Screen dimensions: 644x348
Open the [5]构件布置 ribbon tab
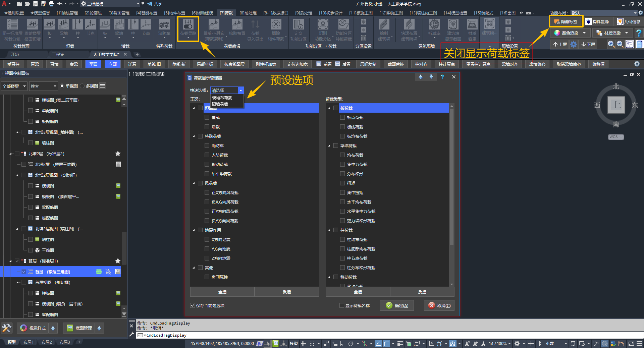174,13
